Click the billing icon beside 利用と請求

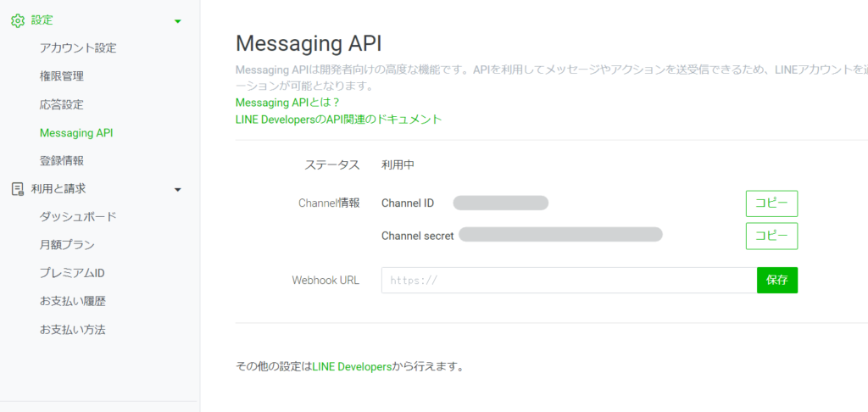[18, 189]
